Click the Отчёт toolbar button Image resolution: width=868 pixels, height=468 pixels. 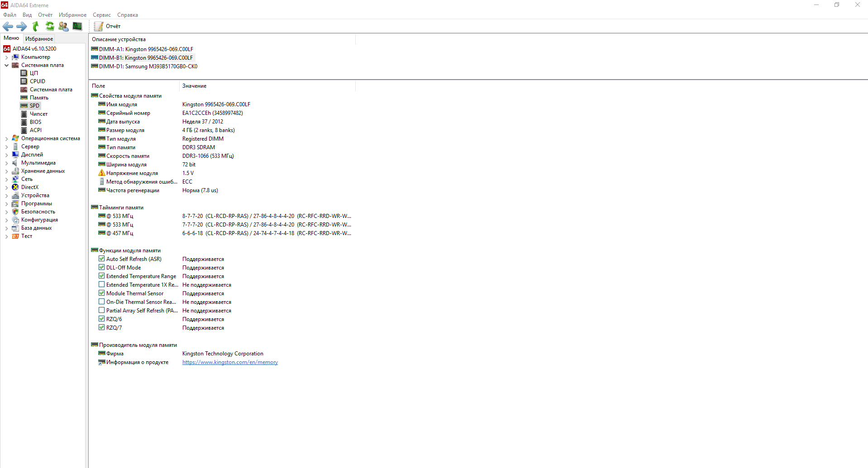pos(107,26)
